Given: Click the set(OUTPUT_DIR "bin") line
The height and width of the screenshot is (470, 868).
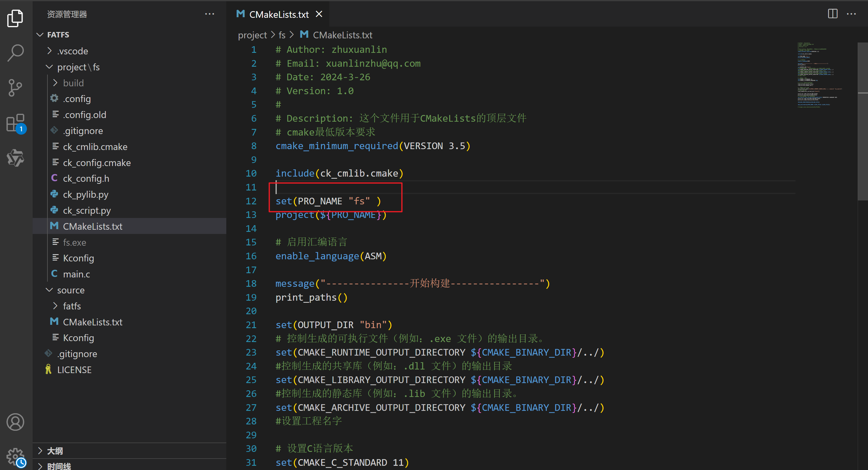Looking at the screenshot, I should click(334, 325).
